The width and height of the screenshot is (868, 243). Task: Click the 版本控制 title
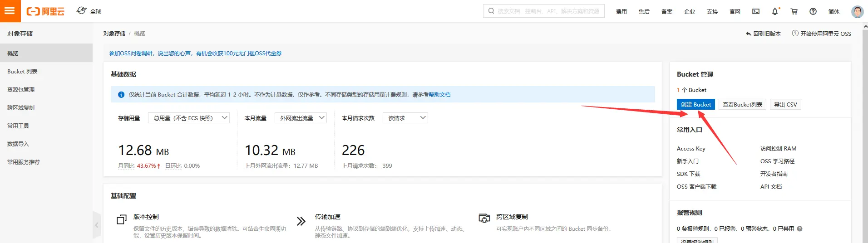pyautogui.click(x=146, y=217)
